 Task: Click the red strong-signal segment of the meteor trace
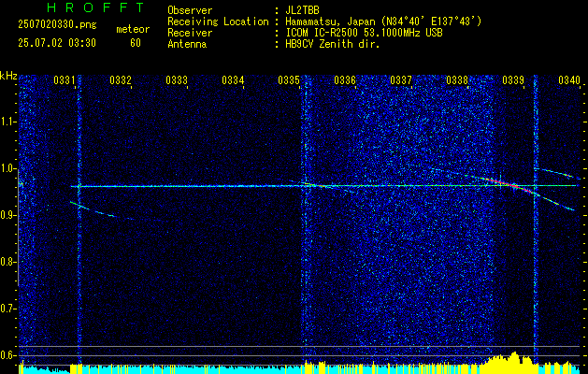click(510, 184)
